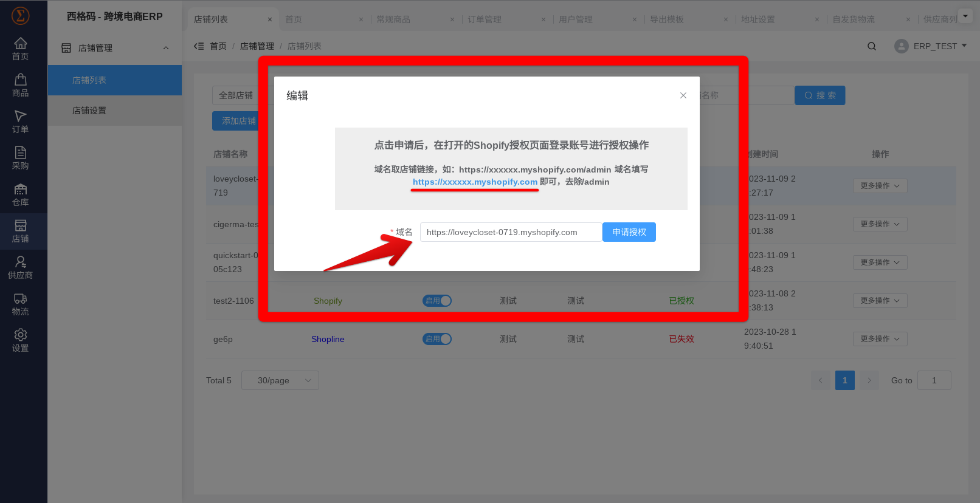Open 更多操作 for ge6p row
Screen dimensions: 980x503
tap(880, 339)
